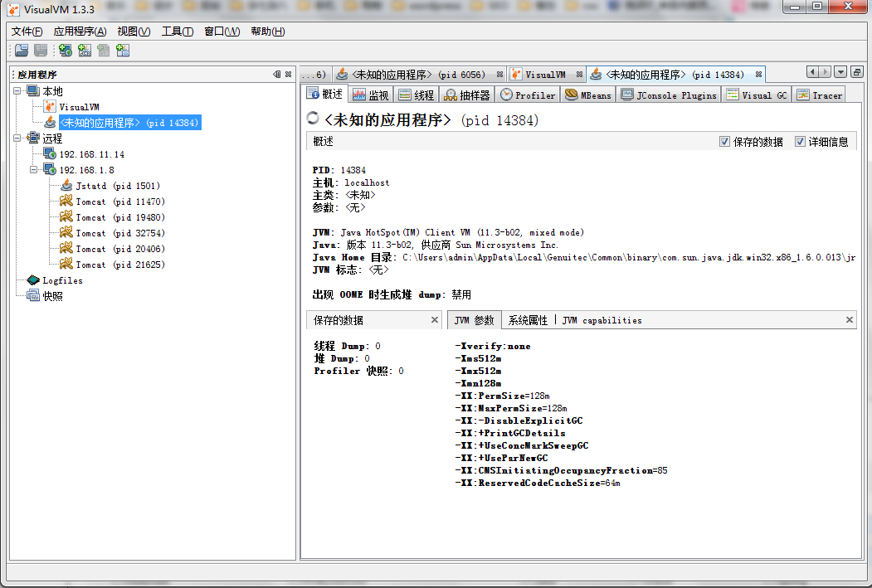Screen dimensions: 872x588
Task: Close the pid 14384 tab
Action: [758, 75]
